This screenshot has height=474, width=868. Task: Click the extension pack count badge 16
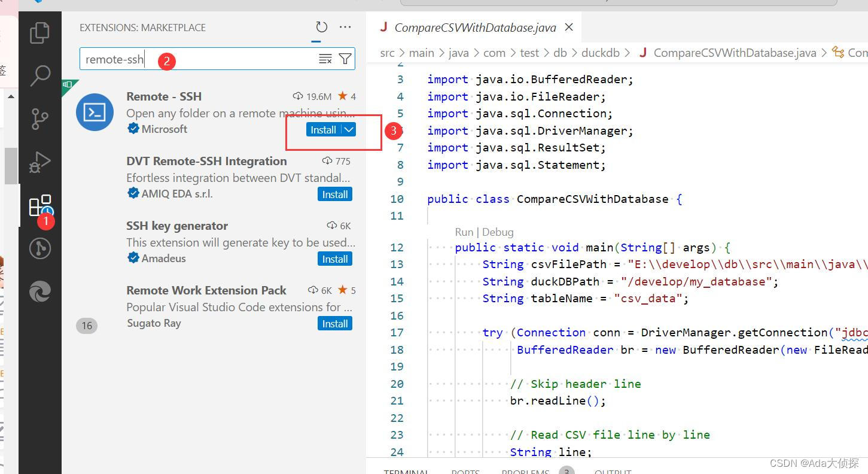click(x=87, y=326)
